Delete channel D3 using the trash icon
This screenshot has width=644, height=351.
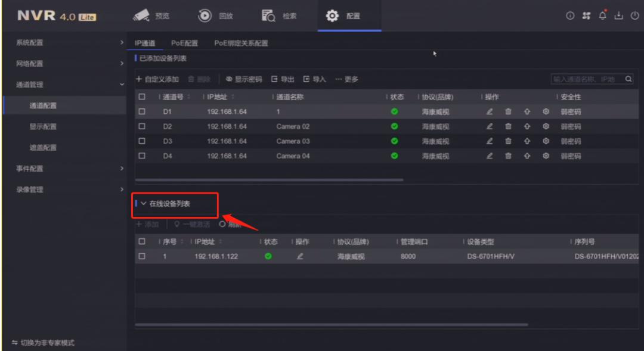(x=507, y=141)
